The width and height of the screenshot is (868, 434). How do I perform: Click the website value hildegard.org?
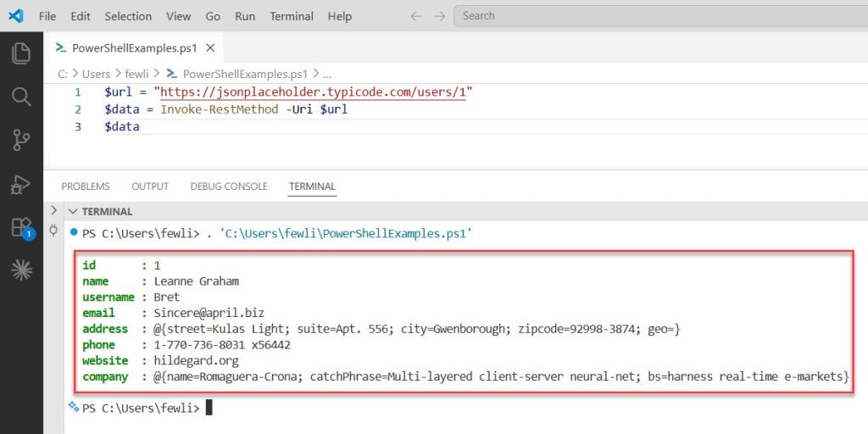coord(196,361)
